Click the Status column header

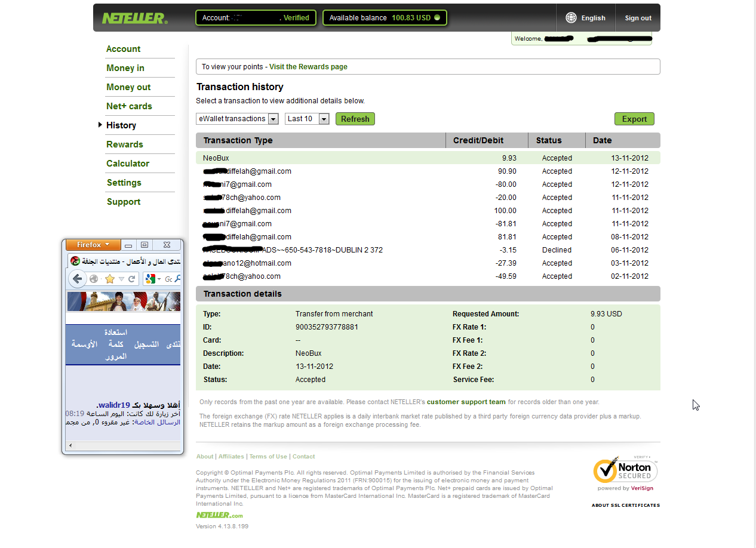pos(557,140)
